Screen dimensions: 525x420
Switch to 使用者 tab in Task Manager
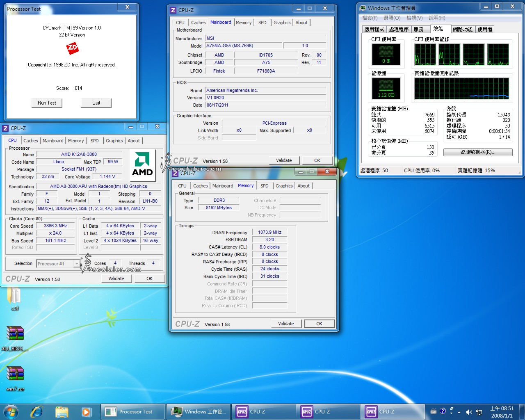[485, 30]
